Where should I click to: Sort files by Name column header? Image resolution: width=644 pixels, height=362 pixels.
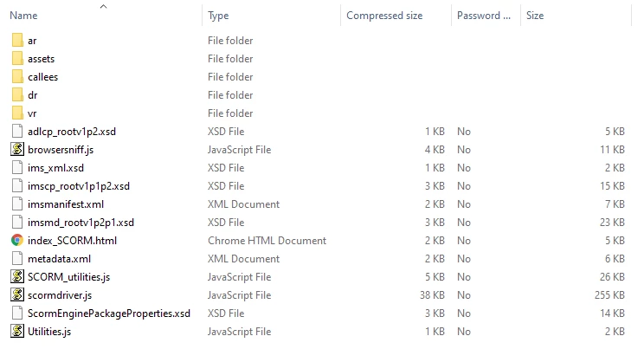tap(24, 16)
